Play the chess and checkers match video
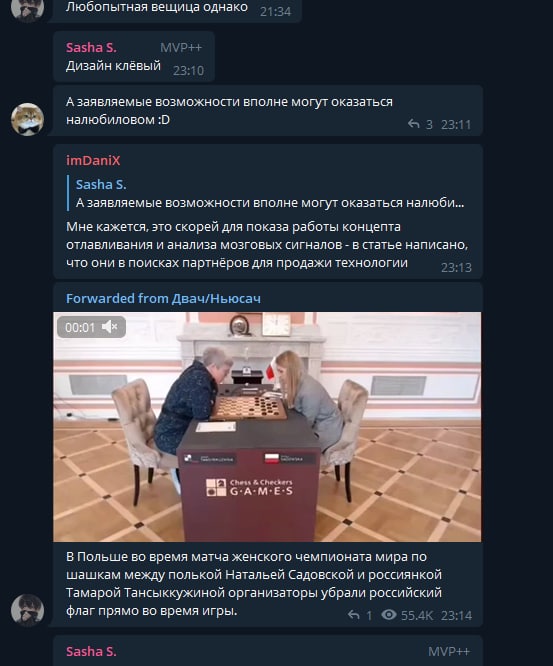The image size is (553, 666). (267, 427)
